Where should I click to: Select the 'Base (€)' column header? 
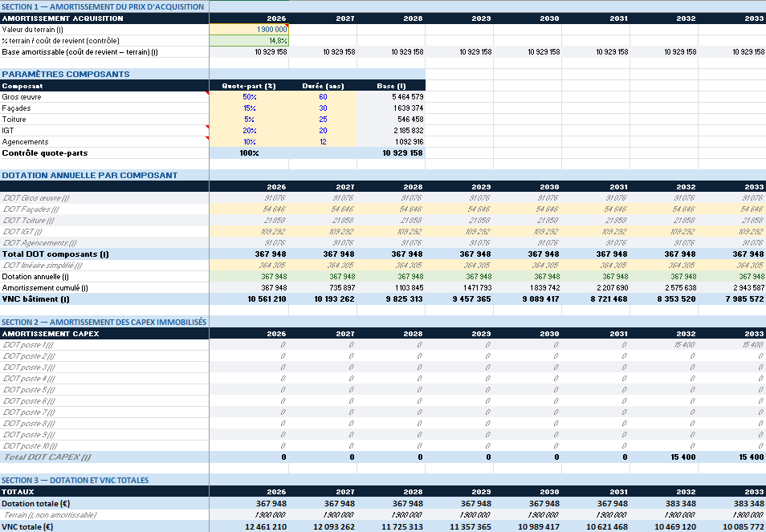coord(391,86)
